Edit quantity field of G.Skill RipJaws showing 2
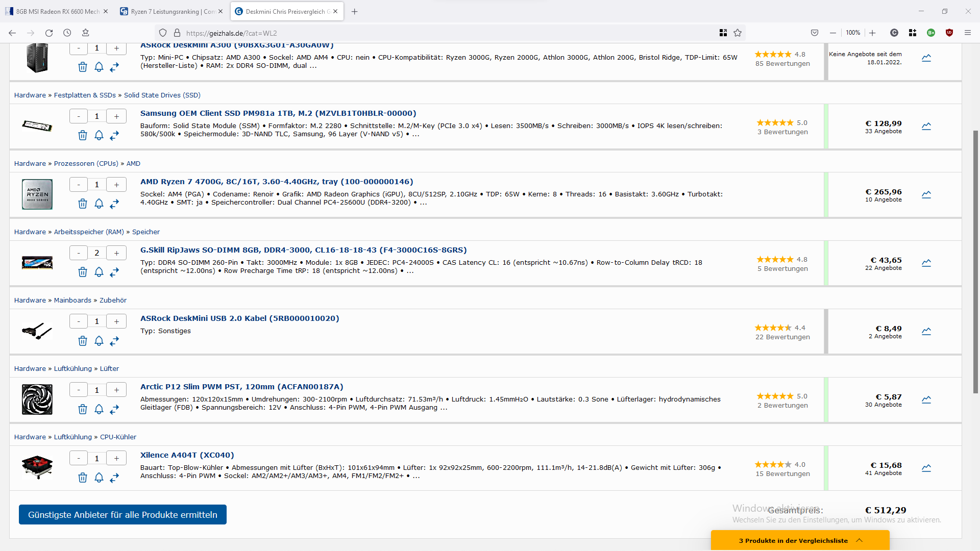Screen dimensions: 980x551 (97, 253)
